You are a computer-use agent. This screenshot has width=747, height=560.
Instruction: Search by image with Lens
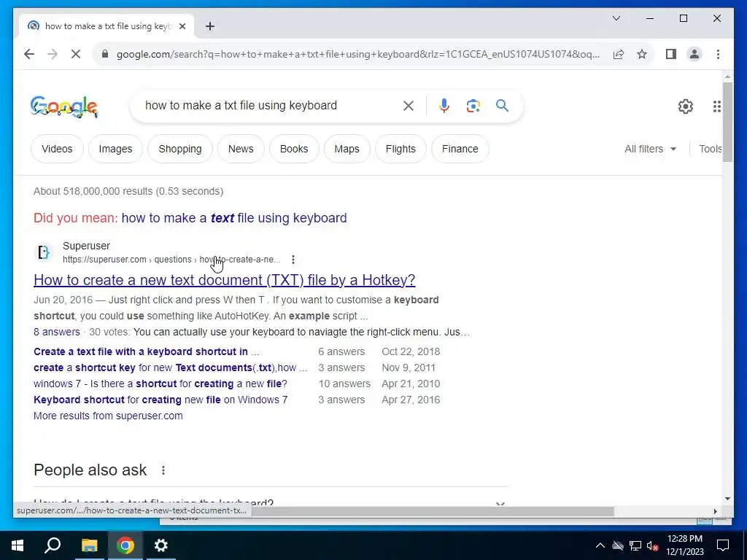[473, 106]
